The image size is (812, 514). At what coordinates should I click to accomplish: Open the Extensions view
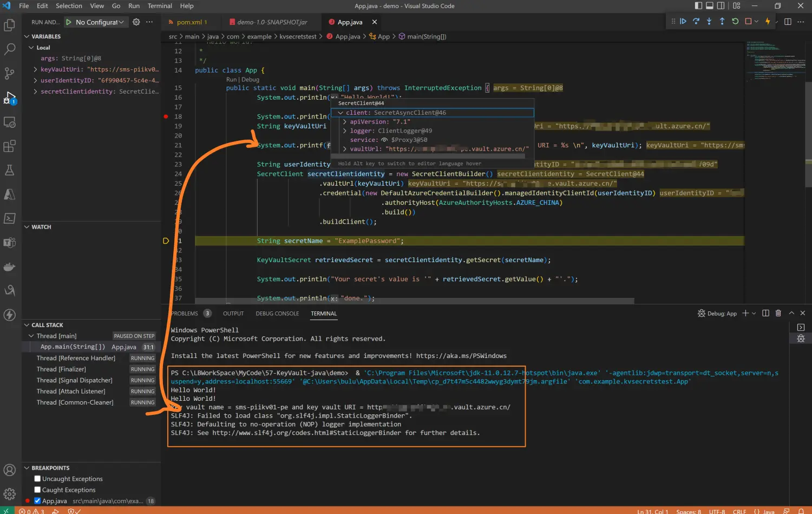[9, 146]
